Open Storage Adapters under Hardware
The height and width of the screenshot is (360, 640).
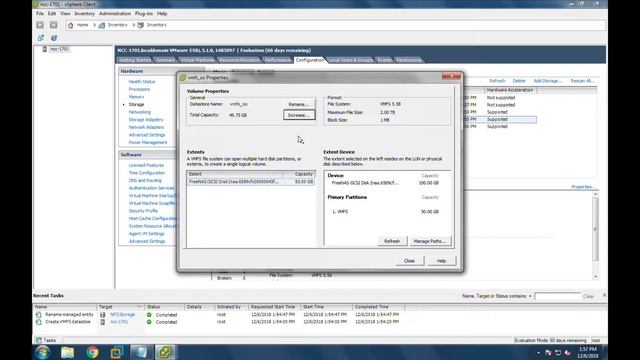point(146,120)
